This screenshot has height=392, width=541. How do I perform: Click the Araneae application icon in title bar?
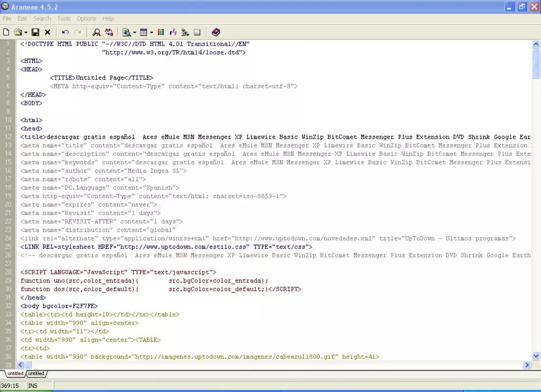click(5, 6)
